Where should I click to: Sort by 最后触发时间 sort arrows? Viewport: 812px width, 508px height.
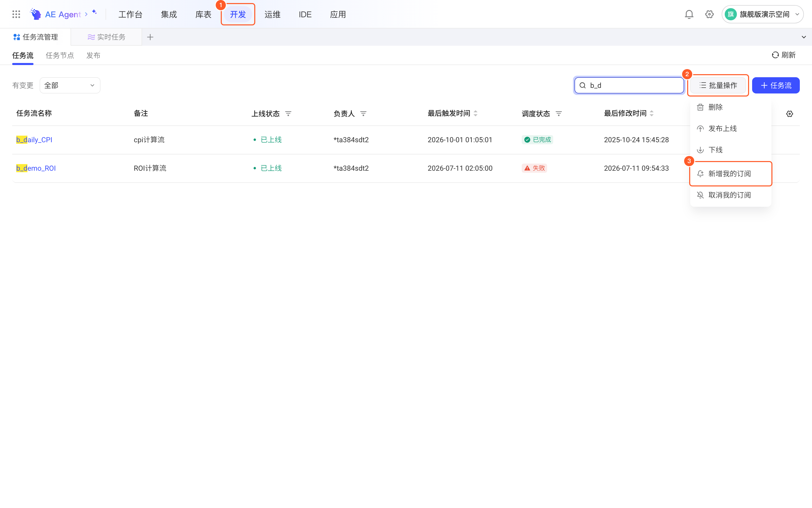point(476,114)
